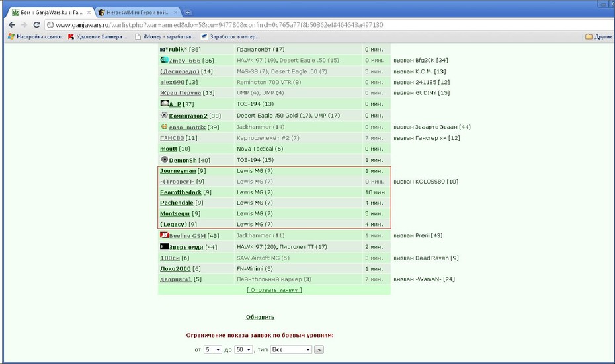The image size is (615, 364).
Task: Open the Настройка ссылок bookmark
Action: [x=35, y=36]
